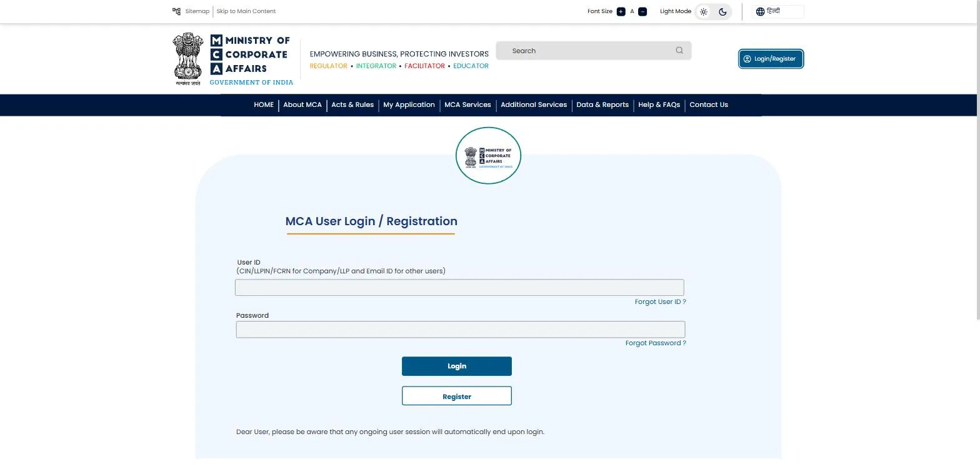Click the "MCA User Login / Registration" heading

pos(371,221)
